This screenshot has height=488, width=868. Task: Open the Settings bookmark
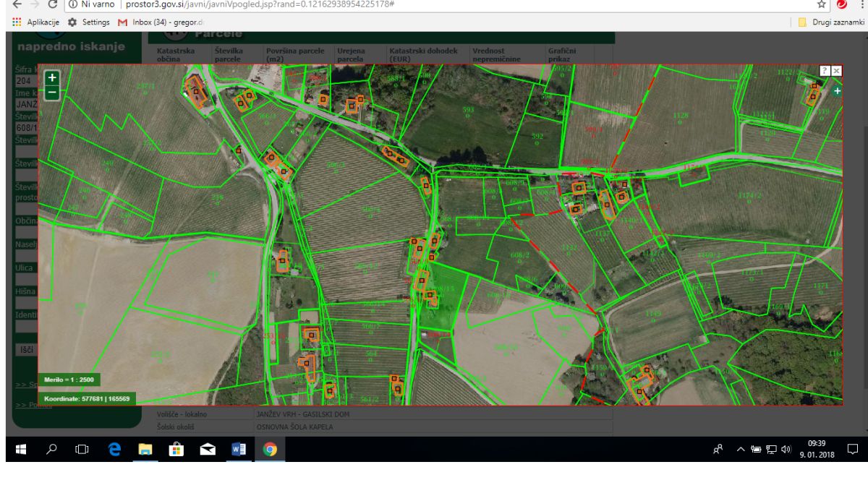pos(88,22)
